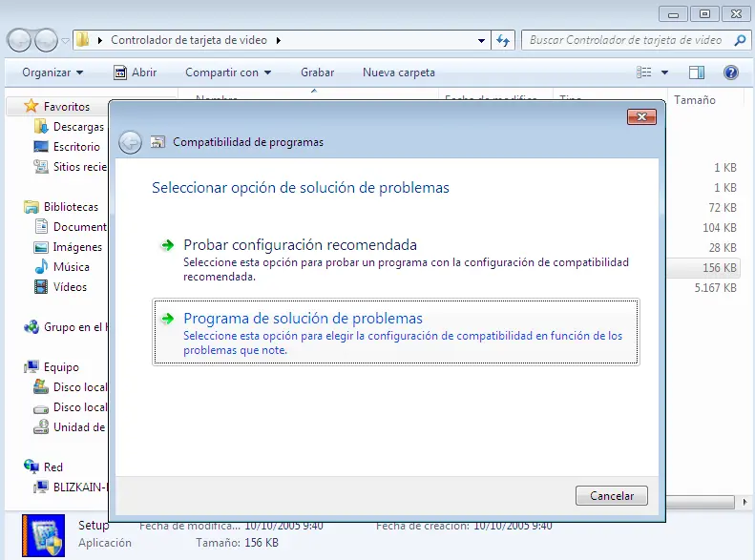Click the address bar folder icon

pyautogui.click(x=83, y=39)
